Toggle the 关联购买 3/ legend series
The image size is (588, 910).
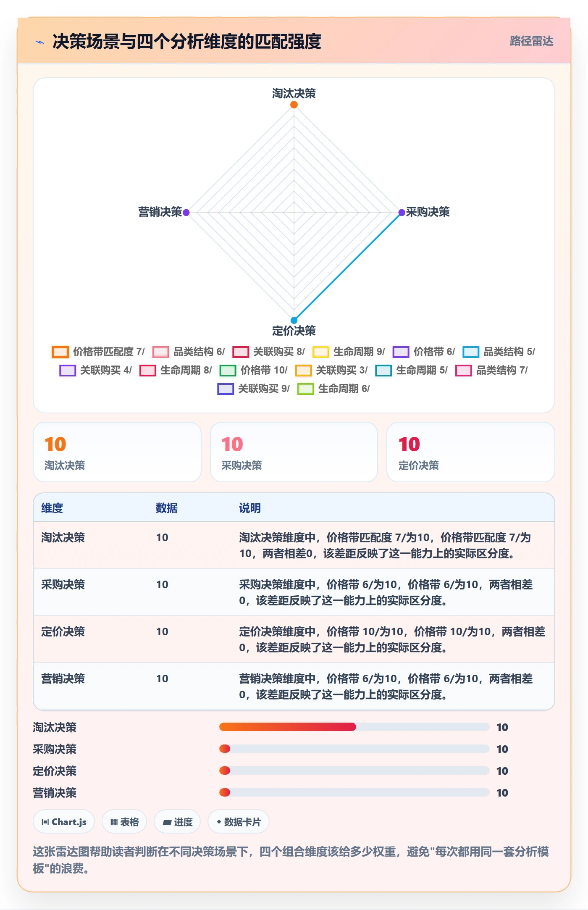tap(331, 370)
